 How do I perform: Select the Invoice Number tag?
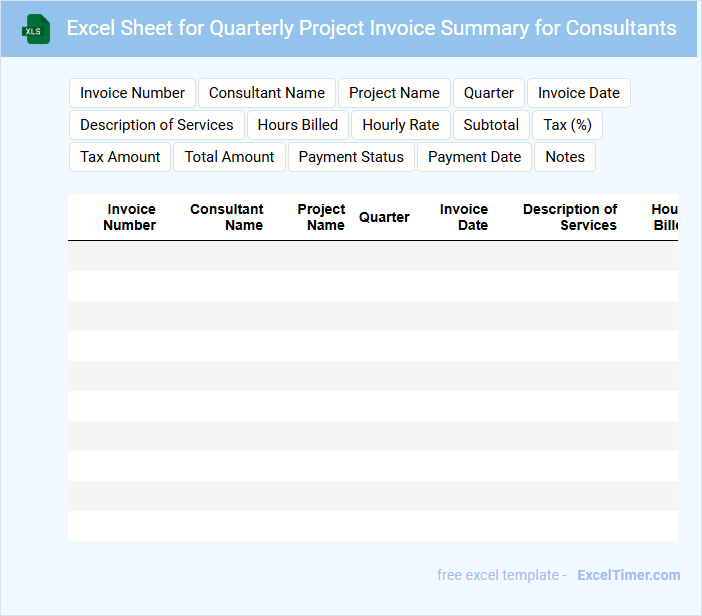[x=132, y=93]
